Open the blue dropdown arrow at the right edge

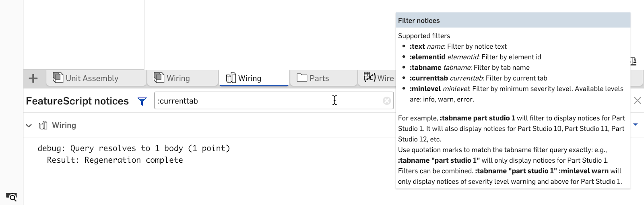click(636, 124)
